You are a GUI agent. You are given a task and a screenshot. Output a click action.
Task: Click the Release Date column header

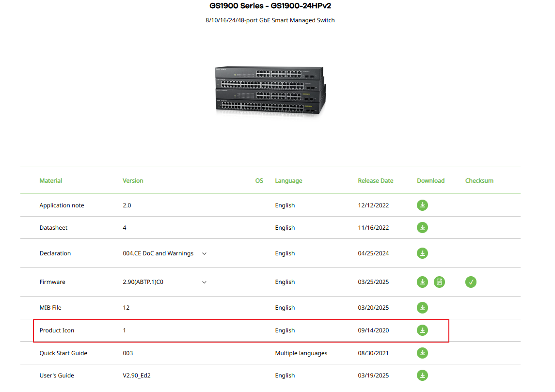coord(376,181)
